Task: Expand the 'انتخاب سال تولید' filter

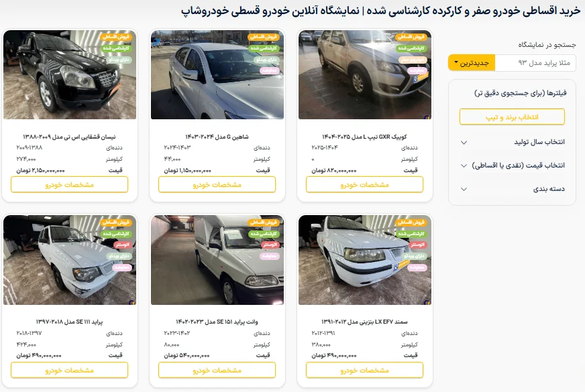Action: tap(513, 142)
